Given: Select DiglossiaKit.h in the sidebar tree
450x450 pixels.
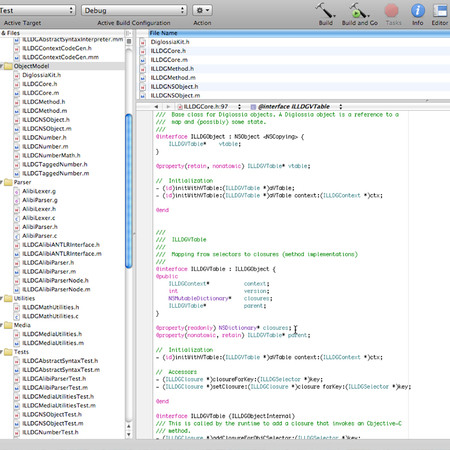Looking at the screenshot, I should 41,75.
